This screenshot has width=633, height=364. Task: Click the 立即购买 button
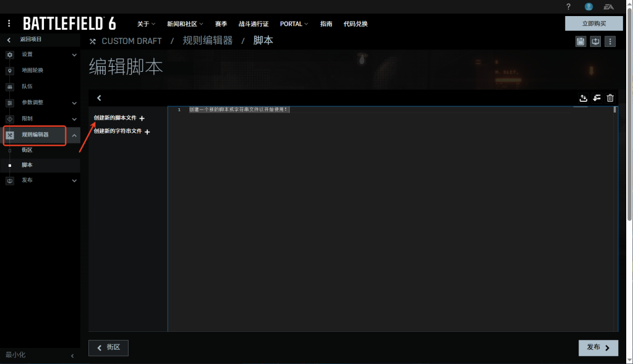click(x=593, y=23)
